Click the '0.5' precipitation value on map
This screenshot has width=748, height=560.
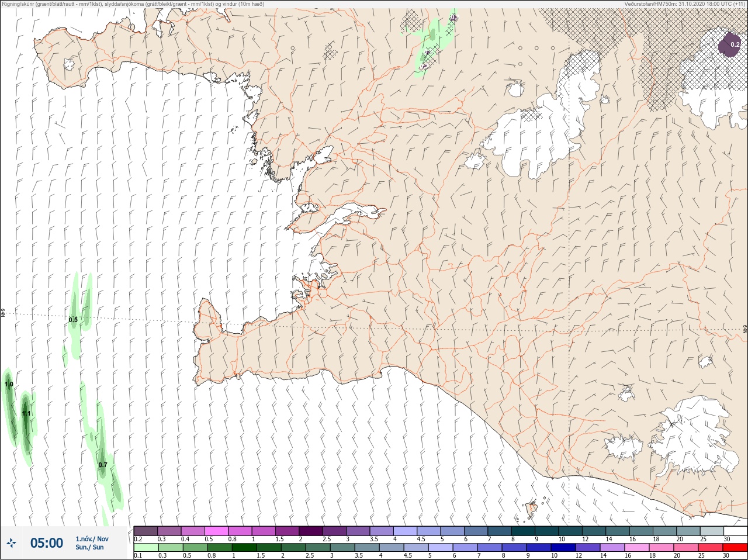click(x=73, y=320)
